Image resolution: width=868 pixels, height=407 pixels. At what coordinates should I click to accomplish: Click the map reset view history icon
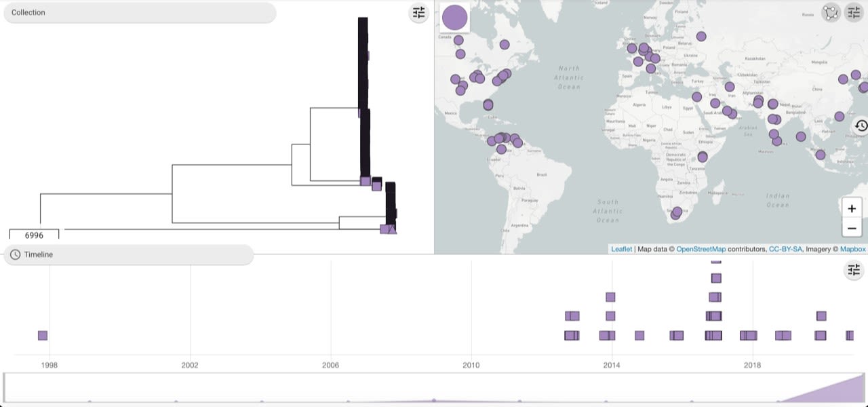(861, 126)
